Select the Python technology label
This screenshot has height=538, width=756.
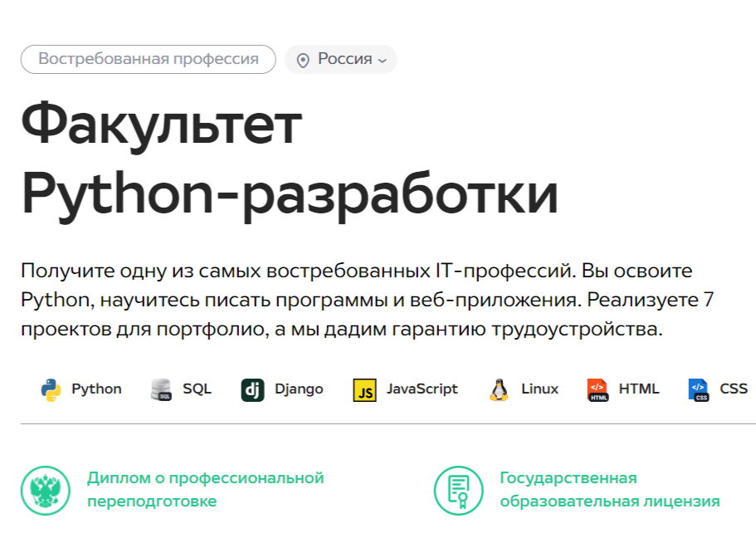point(96,389)
